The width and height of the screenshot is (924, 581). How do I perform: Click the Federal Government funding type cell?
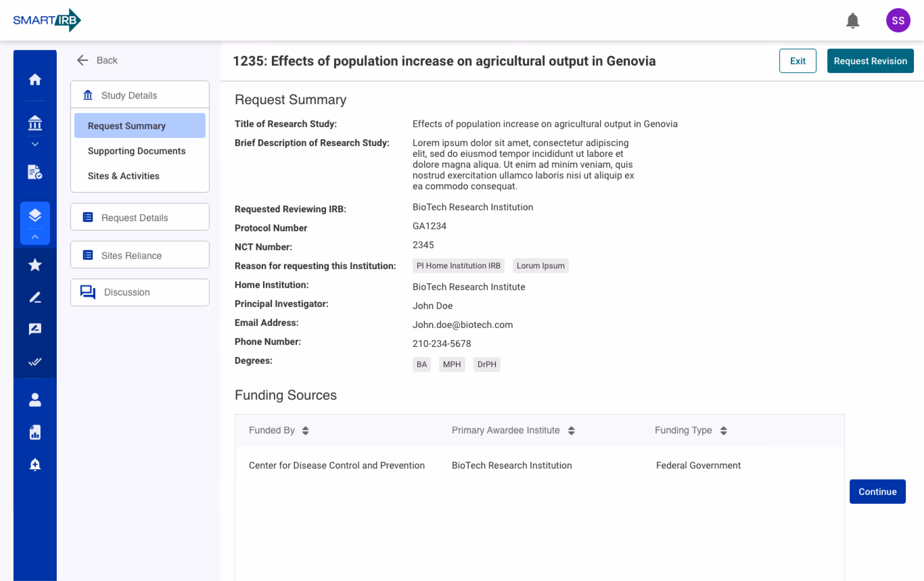click(x=698, y=465)
